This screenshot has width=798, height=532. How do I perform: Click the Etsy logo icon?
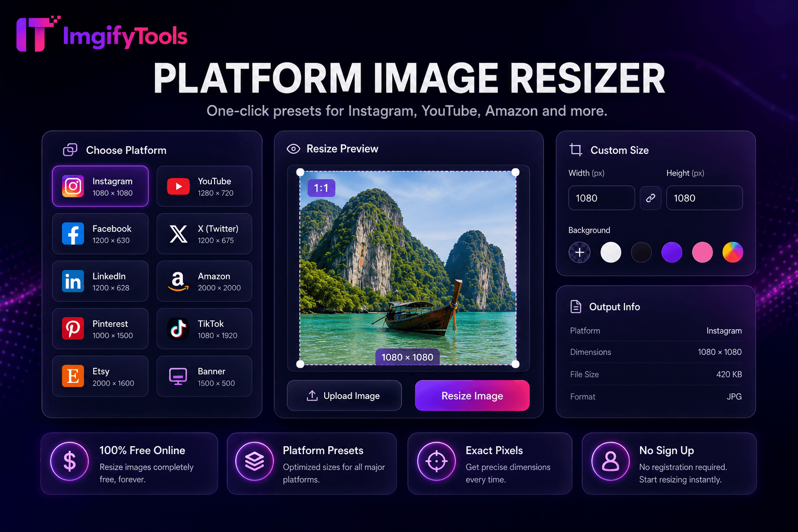click(73, 376)
